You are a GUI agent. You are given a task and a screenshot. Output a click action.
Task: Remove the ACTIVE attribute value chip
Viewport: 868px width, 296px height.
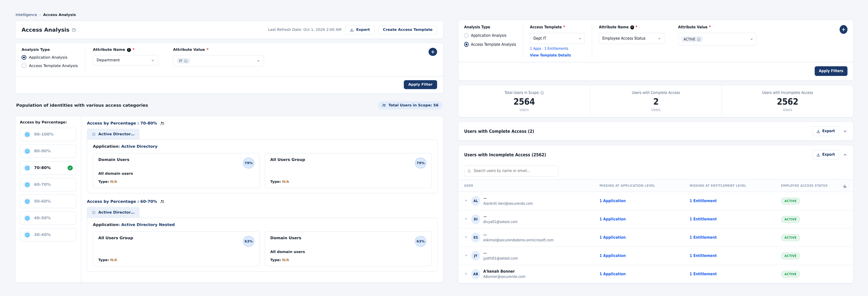[x=698, y=39]
